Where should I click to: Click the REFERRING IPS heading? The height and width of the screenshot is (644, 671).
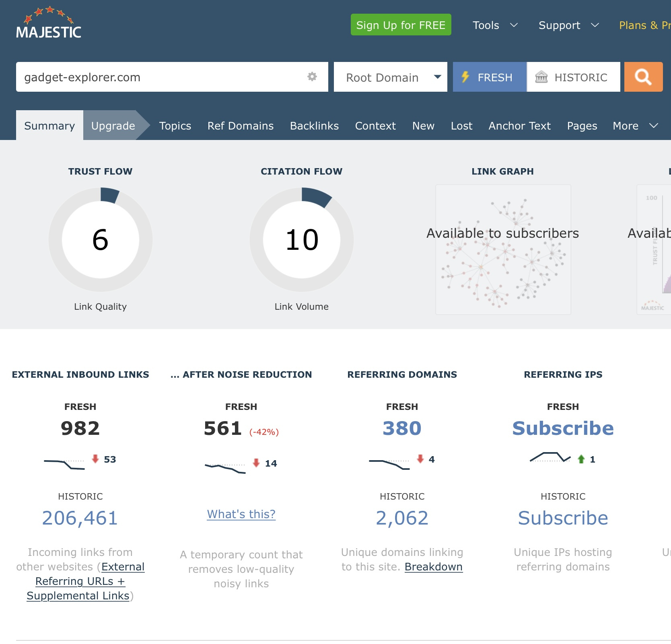coord(563,374)
